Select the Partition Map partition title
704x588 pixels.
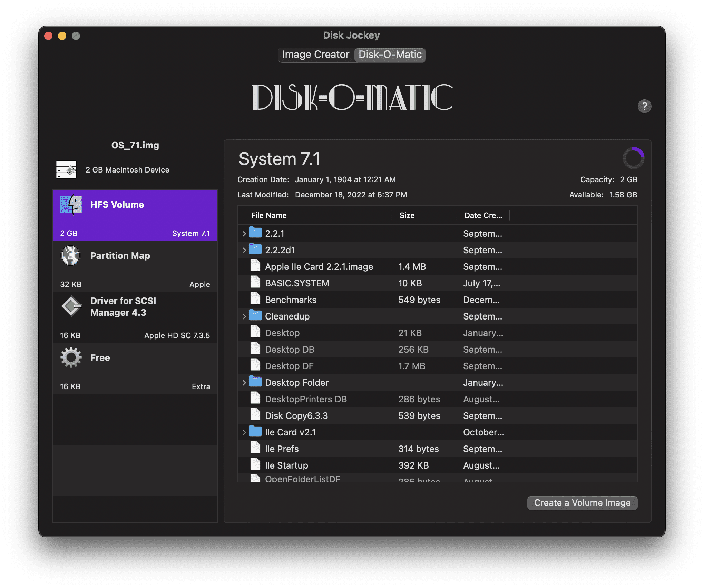click(x=120, y=256)
